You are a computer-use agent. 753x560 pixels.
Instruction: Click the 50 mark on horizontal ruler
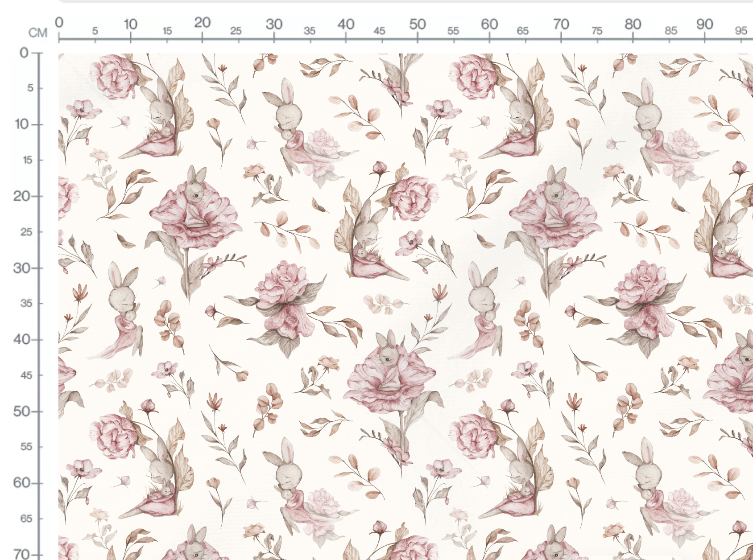coord(418,24)
